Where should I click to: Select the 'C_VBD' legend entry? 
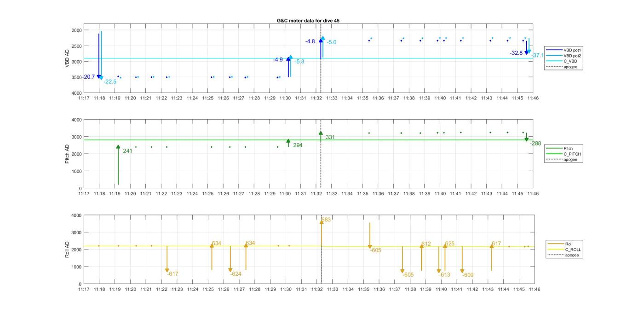click(x=562, y=61)
